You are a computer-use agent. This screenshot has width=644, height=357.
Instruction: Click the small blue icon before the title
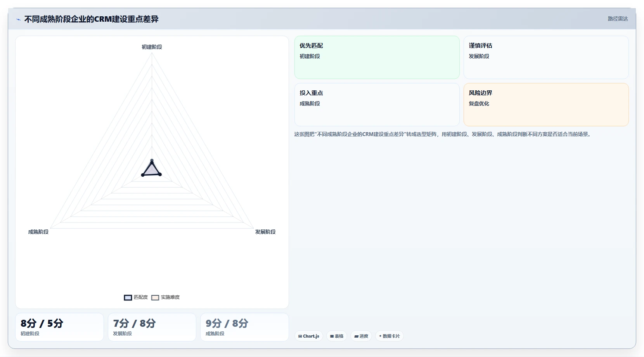point(18,19)
